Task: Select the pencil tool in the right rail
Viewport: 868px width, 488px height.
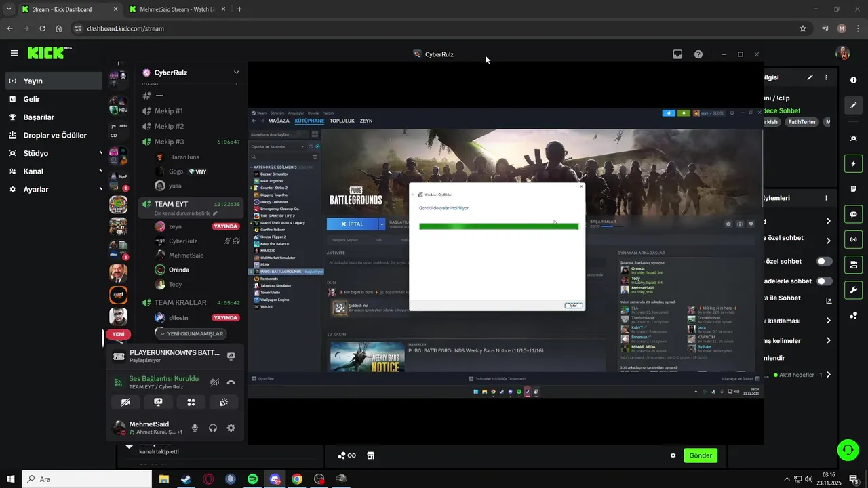Action: [x=853, y=105]
